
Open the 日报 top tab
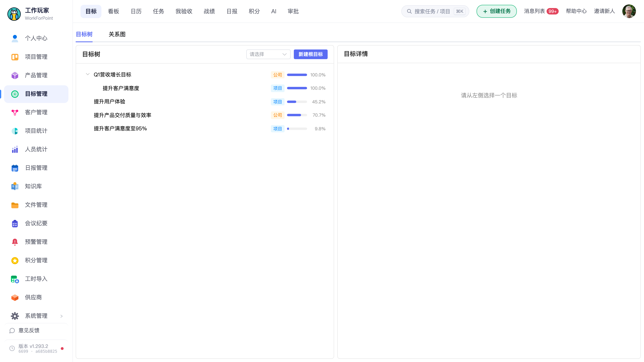(x=232, y=11)
